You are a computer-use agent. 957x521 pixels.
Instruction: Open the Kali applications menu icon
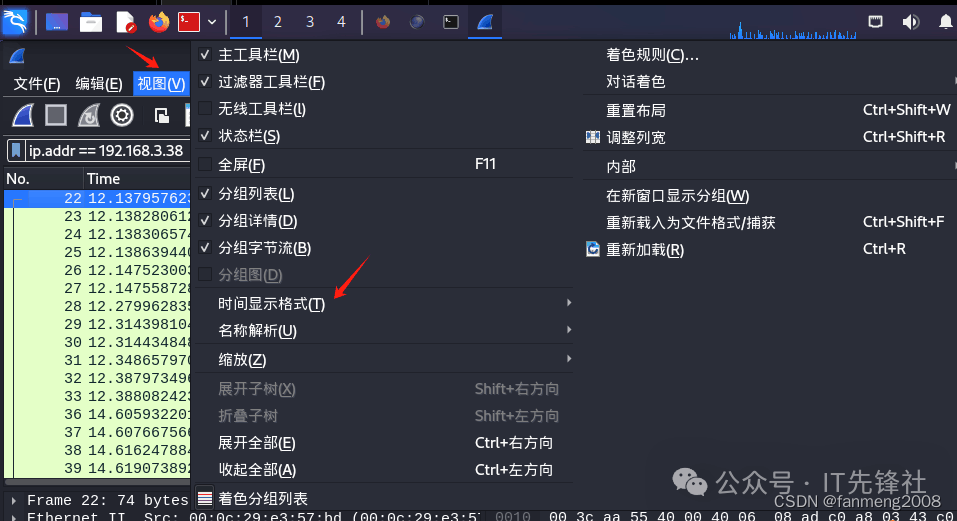click(15, 22)
